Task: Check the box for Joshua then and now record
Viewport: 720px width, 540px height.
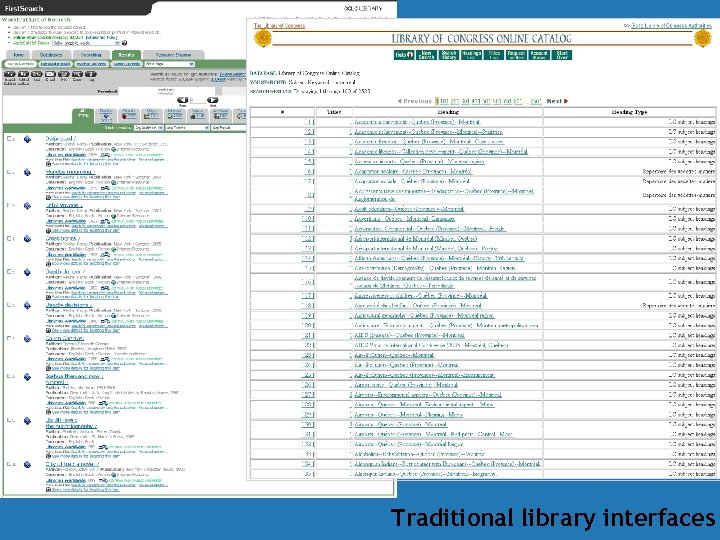Action: click(x=10, y=376)
